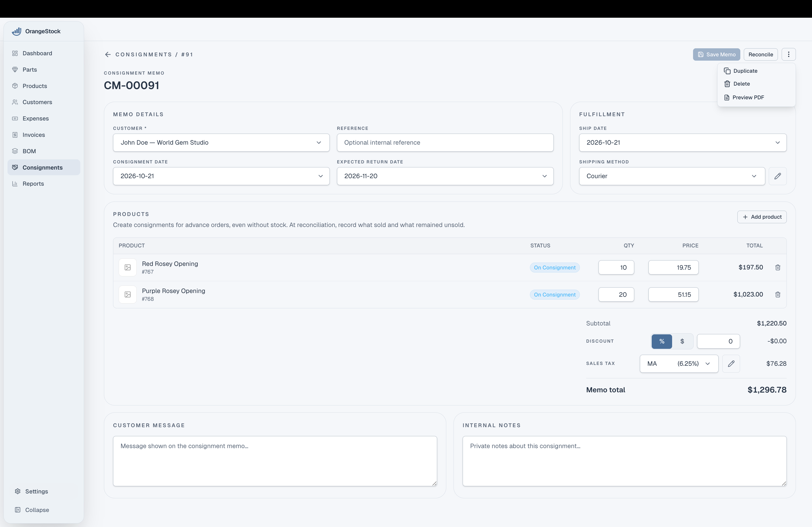Screen dimensions: 812x527
Task: Open Invoices in the sidebar
Action: click(x=44, y=135)
